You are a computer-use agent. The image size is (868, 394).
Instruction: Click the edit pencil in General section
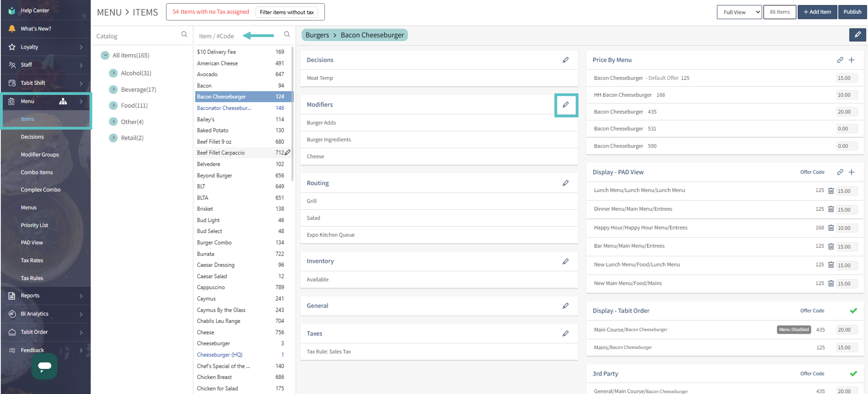click(x=565, y=306)
